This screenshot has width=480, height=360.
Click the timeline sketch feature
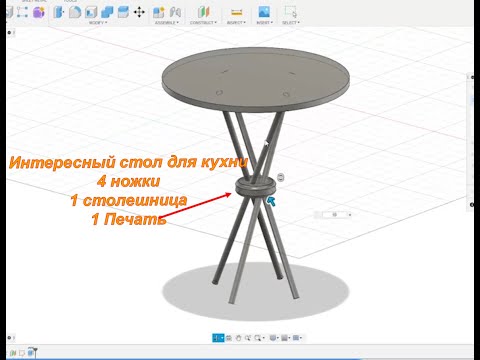(22, 352)
